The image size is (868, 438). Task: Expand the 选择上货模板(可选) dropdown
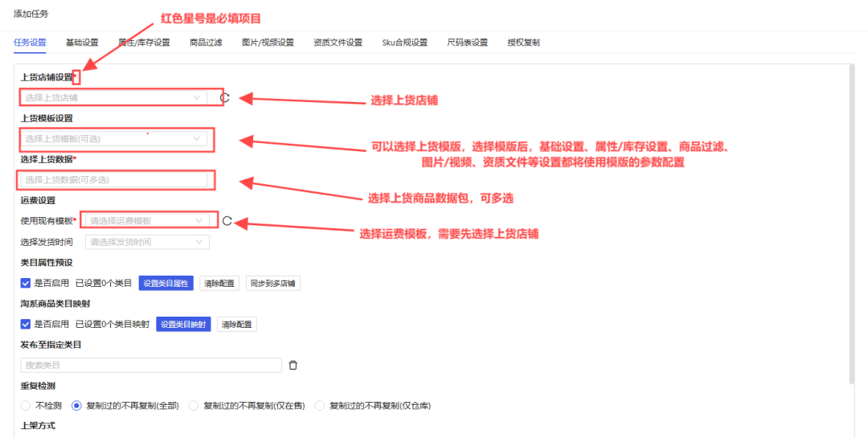coord(113,139)
